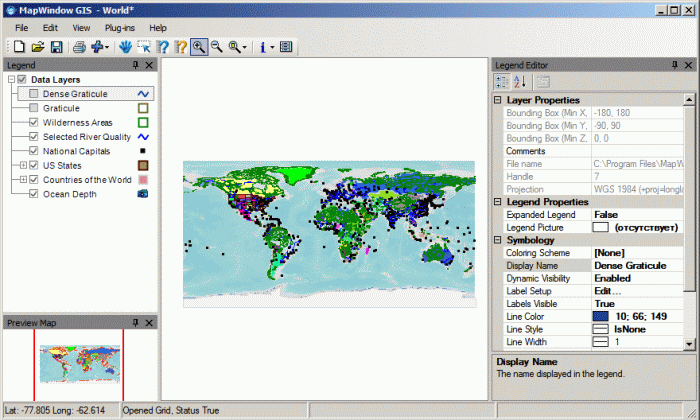Click the Dense Graticule line symbol icon
Viewport: 700px width, 420px height.
pos(143,94)
